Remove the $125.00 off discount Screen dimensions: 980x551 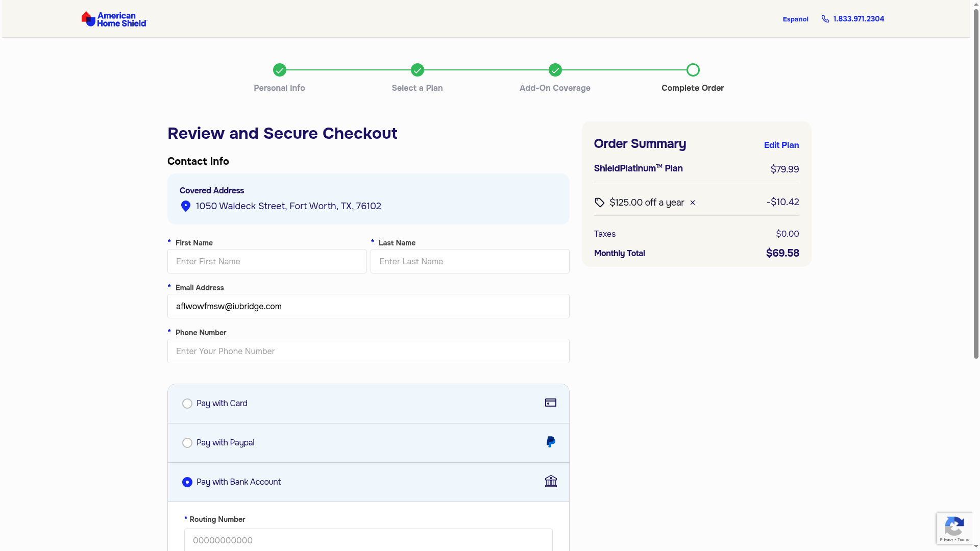(x=693, y=203)
